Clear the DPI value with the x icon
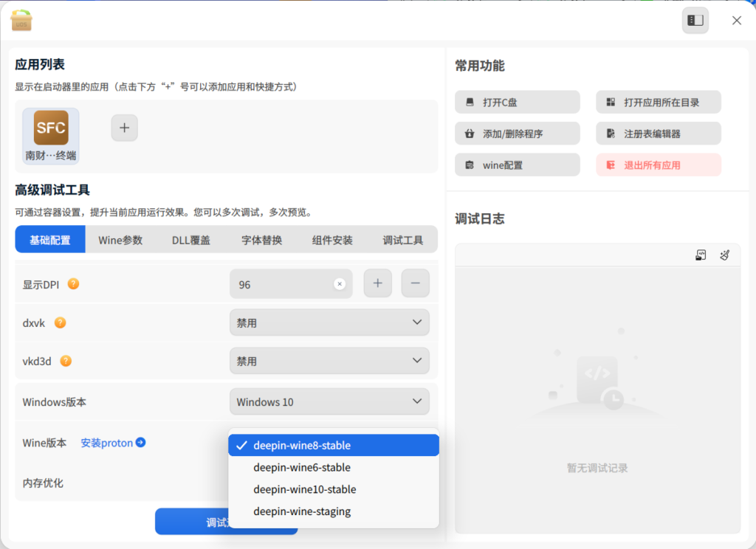The height and width of the screenshot is (549, 756). [340, 284]
